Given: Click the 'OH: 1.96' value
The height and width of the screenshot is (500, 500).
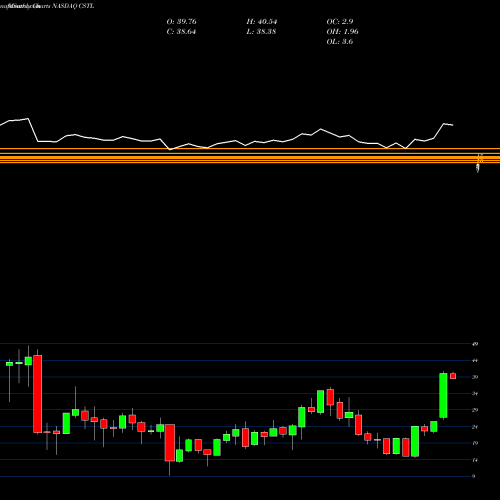Looking at the screenshot, I should [x=342, y=32].
